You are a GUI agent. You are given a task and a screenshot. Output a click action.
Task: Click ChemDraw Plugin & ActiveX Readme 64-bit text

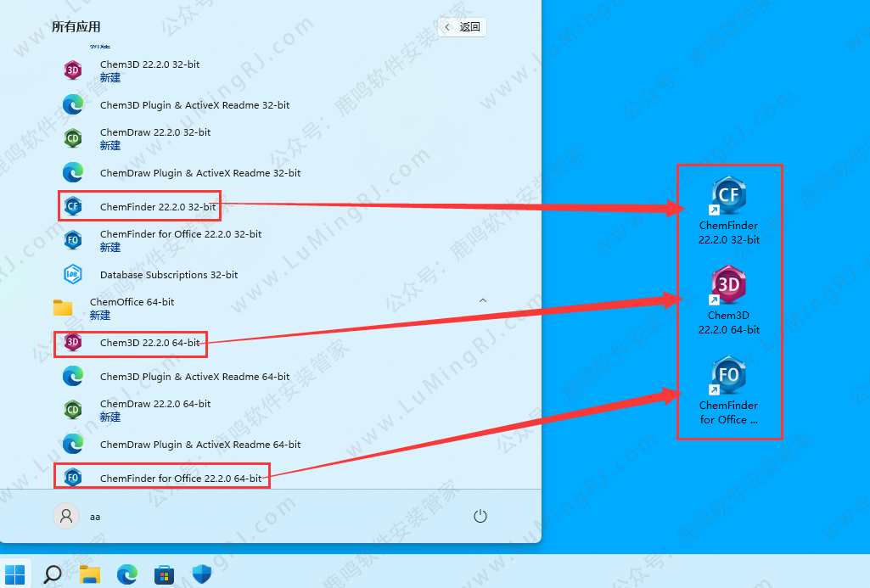[200, 444]
